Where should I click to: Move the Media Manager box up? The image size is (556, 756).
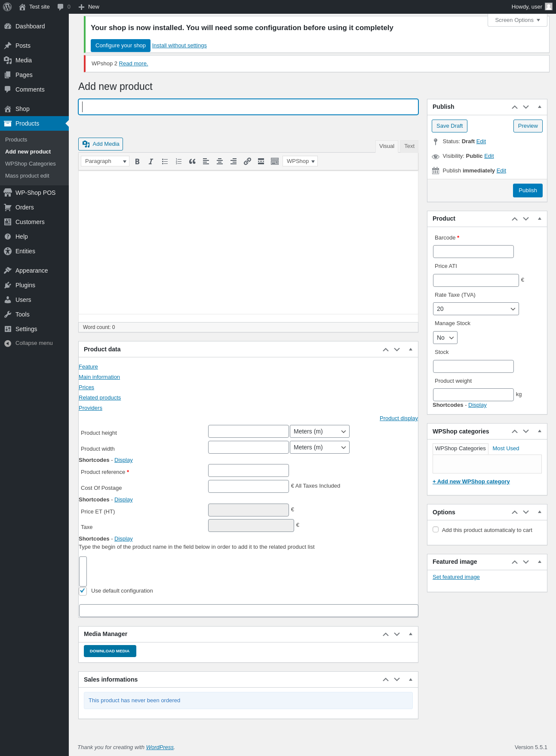[386, 634]
